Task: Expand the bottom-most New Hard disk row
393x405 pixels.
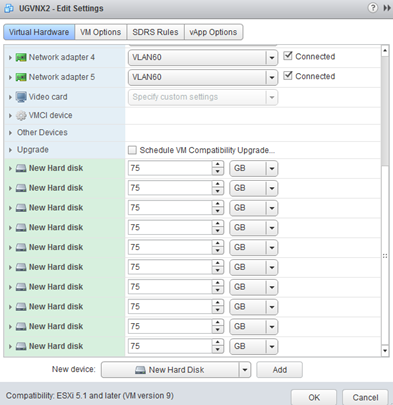Action: (x=10, y=347)
